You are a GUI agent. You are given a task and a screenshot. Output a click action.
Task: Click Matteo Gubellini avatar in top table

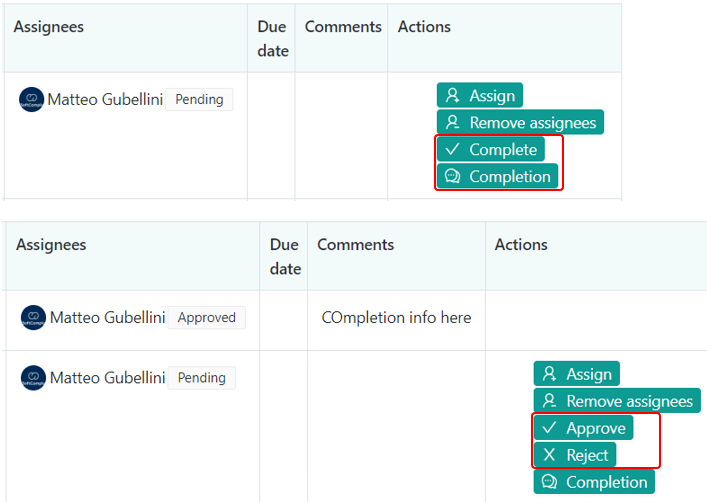(x=32, y=100)
